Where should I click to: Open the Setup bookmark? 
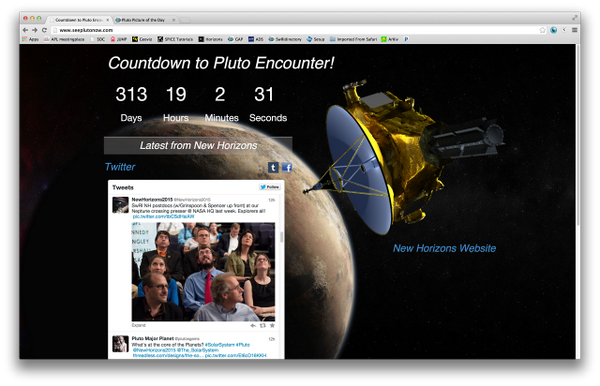(316, 39)
